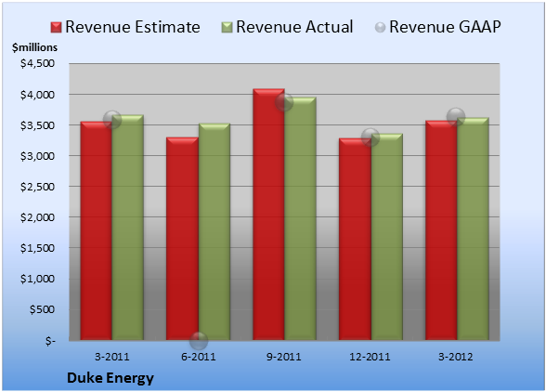Click the gray Revenue GAAP legend marker
This screenshot has width=546, height=392.
click(x=381, y=28)
